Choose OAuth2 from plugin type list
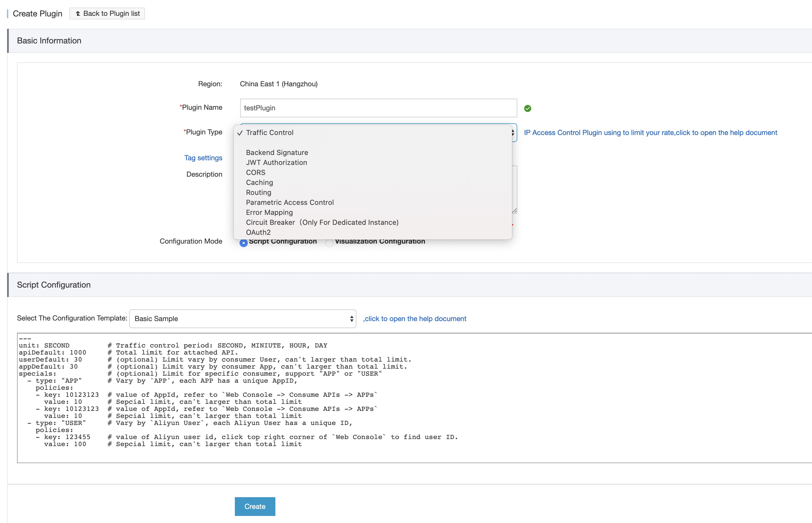The image size is (812, 523). 258,232
